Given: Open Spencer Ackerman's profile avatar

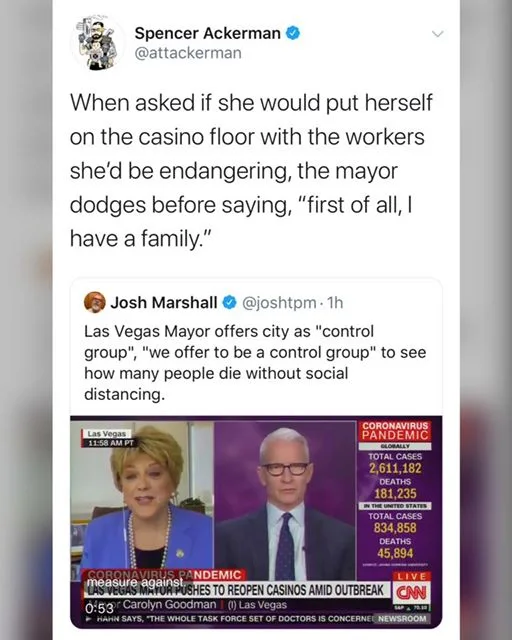Looking at the screenshot, I should [96, 42].
